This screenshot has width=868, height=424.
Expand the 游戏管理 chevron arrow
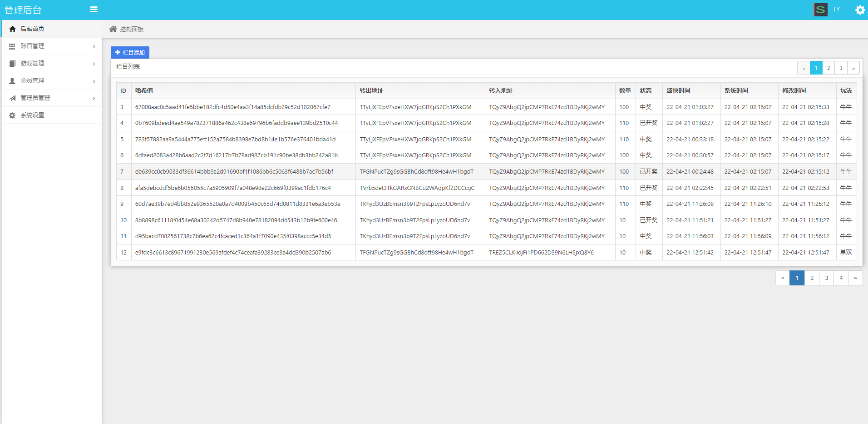click(x=94, y=64)
